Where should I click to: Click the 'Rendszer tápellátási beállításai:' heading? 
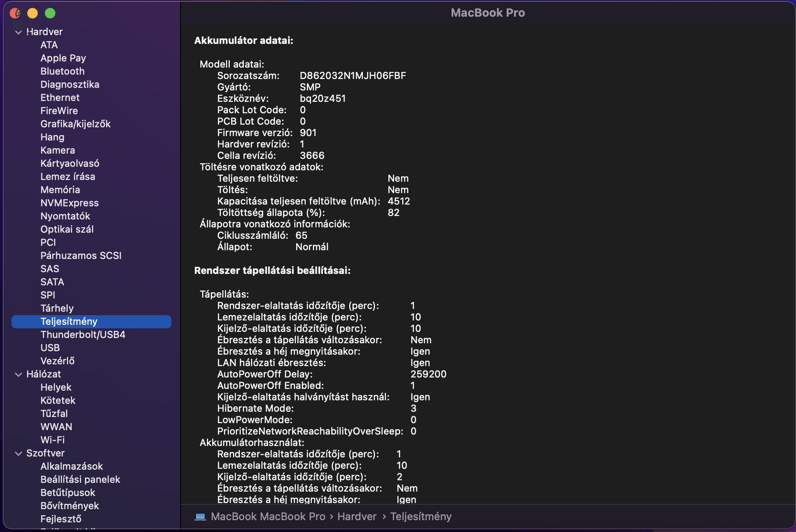[x=272, y=270]
